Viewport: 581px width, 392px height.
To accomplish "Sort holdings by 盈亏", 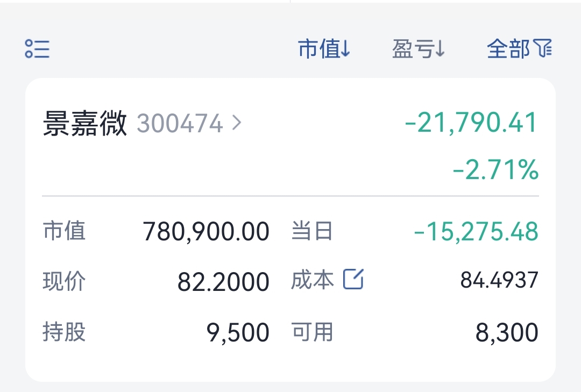I will [419, 48].
